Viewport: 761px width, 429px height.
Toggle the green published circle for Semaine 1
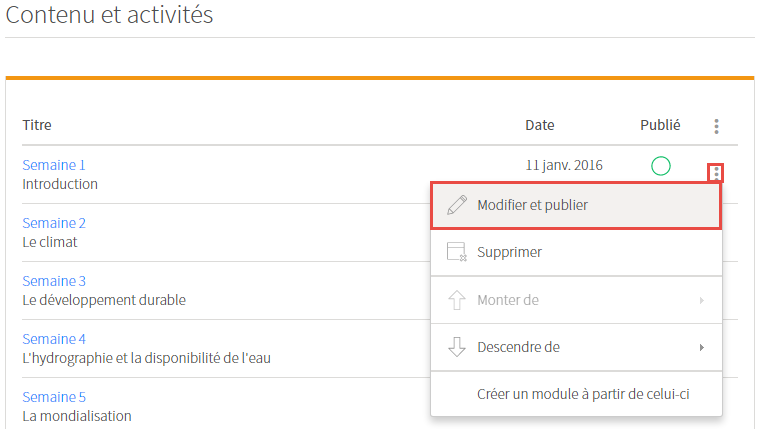tap(661, 166)
